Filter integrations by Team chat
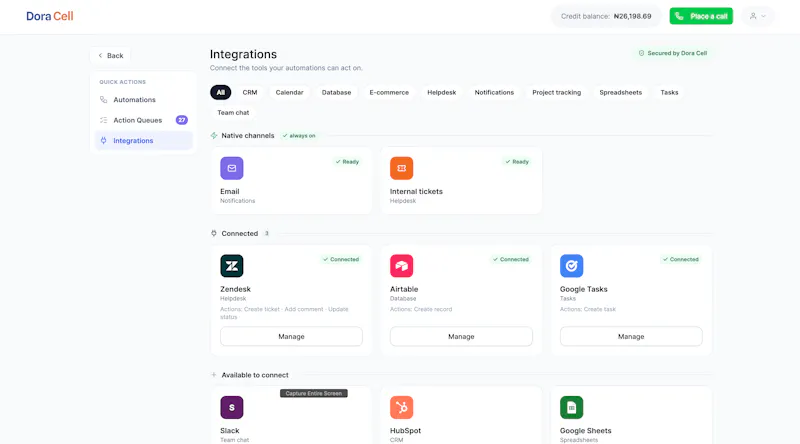This screenshot has height=444, width=800. [233, 112]
